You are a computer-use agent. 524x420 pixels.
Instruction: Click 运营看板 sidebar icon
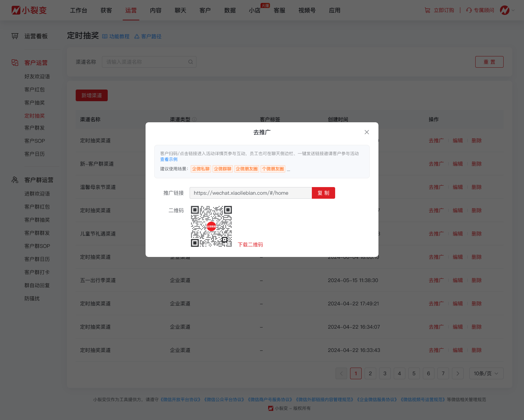tap(15, 36)
